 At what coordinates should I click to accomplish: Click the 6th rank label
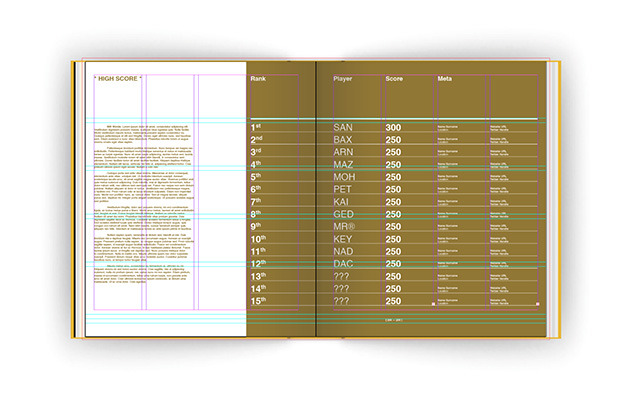coord(256,189)
